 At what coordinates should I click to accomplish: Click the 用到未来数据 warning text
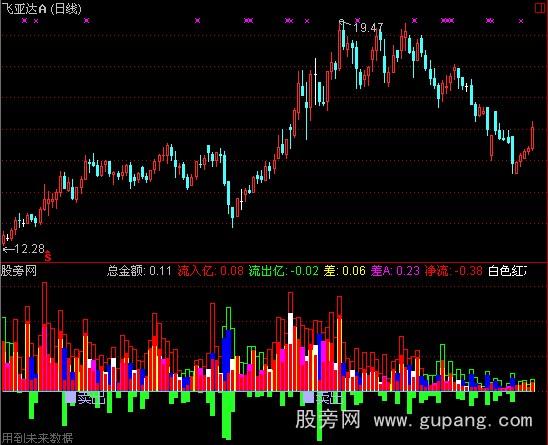point(37,438)
